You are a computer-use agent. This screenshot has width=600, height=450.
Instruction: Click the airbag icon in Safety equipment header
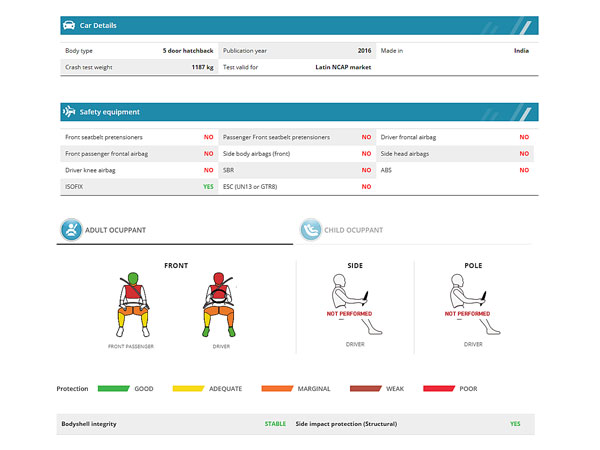point(68,112)
